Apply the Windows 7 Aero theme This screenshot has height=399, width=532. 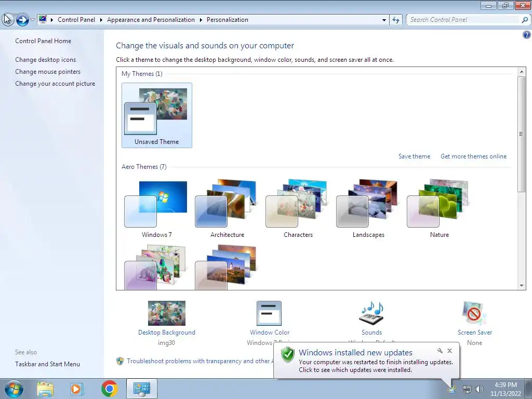click(x=156, y=209)
